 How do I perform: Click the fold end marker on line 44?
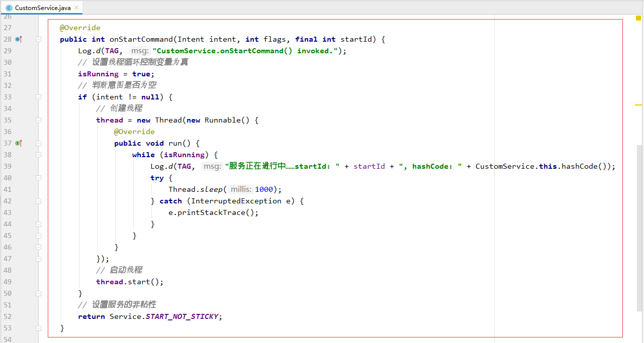tap(38, 224)
